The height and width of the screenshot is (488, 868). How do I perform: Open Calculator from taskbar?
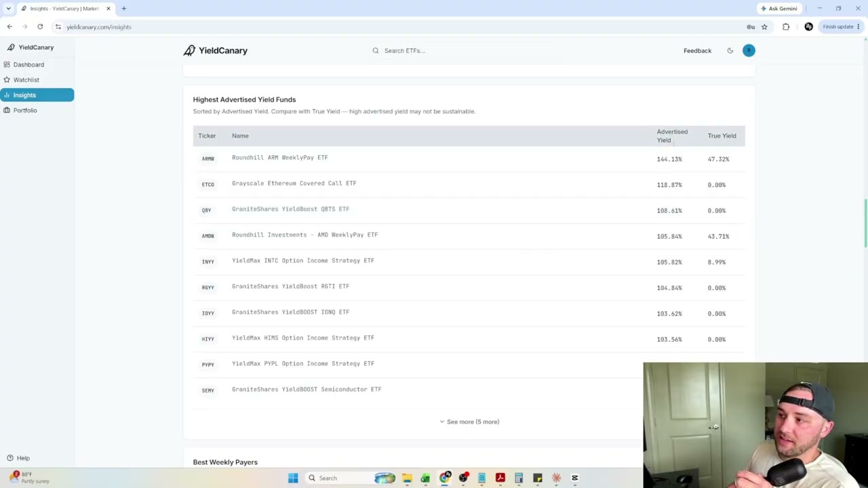coord(519,479)
